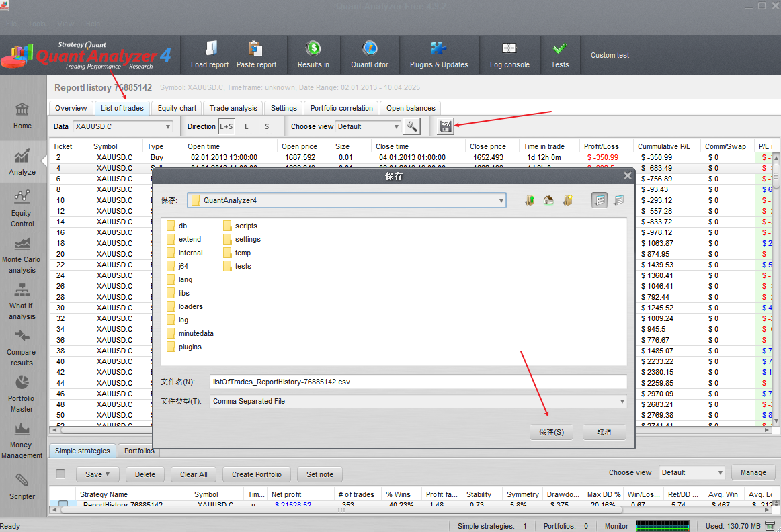
Task: Open the Trade analysis tab
Action: point(233,108)
